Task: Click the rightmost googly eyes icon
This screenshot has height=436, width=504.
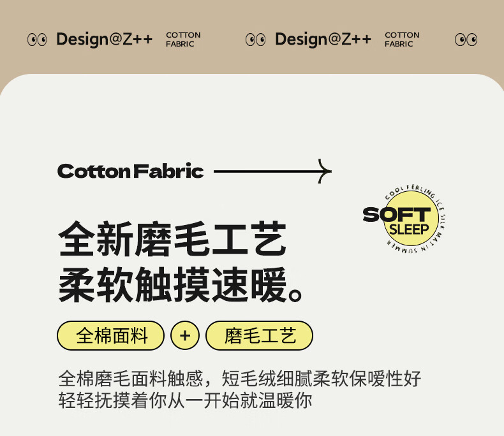Action: pos(466,40)
